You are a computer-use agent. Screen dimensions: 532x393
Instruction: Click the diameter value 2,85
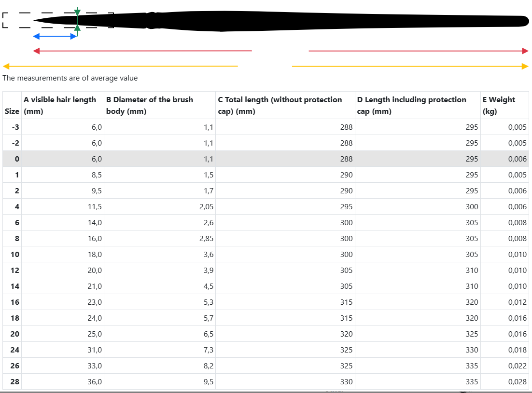tap(206, 239)
